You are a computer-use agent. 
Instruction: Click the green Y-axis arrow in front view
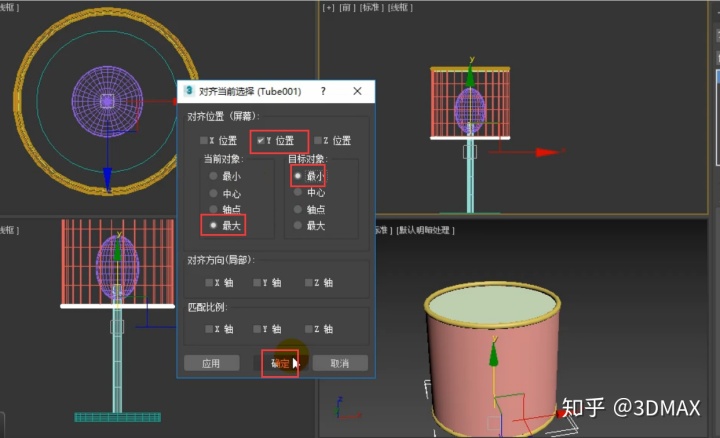(470, 76)
